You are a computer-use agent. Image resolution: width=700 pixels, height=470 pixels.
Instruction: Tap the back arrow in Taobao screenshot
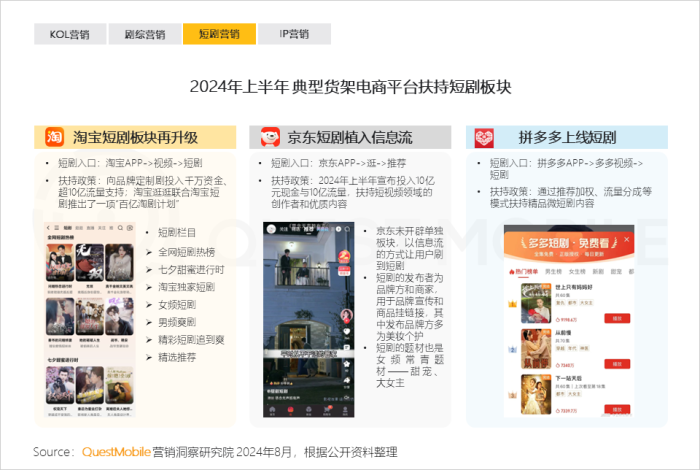pyautogui.click(x=49, y=230)
